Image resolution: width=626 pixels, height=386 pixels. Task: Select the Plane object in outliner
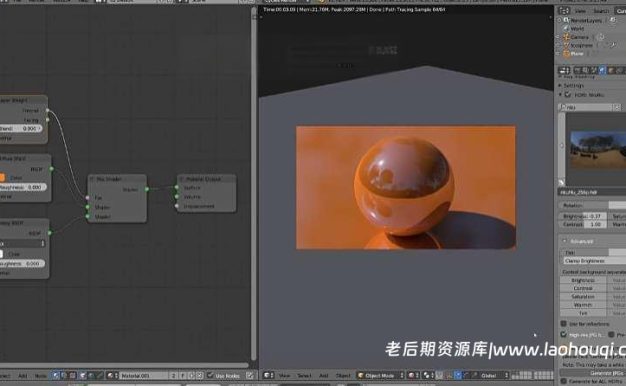click(577, 53)
